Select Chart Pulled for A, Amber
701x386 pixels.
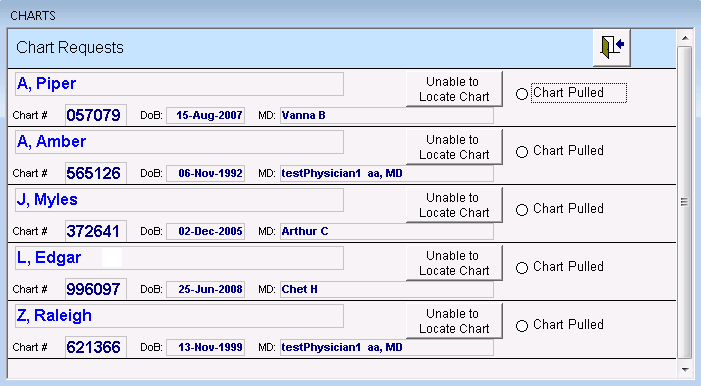[x=522, y=152]
